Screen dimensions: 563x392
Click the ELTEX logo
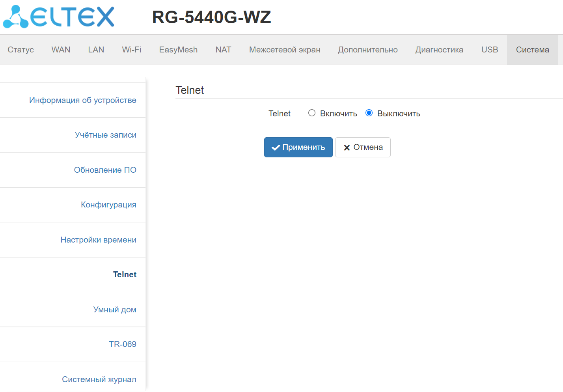[59, 17]
